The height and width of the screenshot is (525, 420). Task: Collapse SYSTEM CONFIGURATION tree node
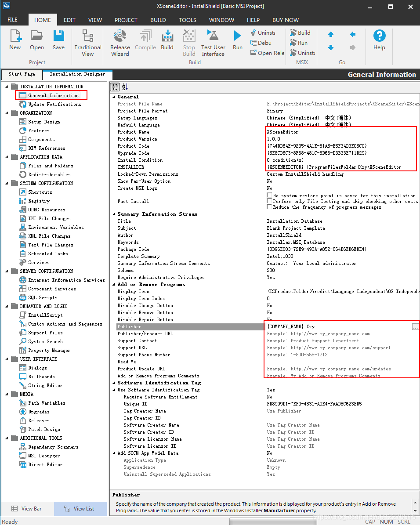pyautogui.click(x=7, y=183)
